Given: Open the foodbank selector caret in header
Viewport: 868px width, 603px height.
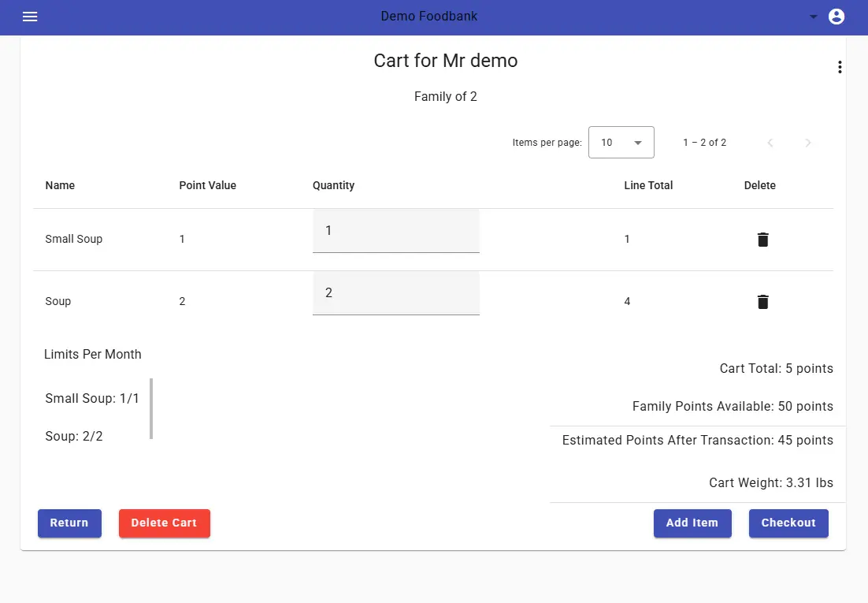Looking at the screenshot, I should (813, 15).
